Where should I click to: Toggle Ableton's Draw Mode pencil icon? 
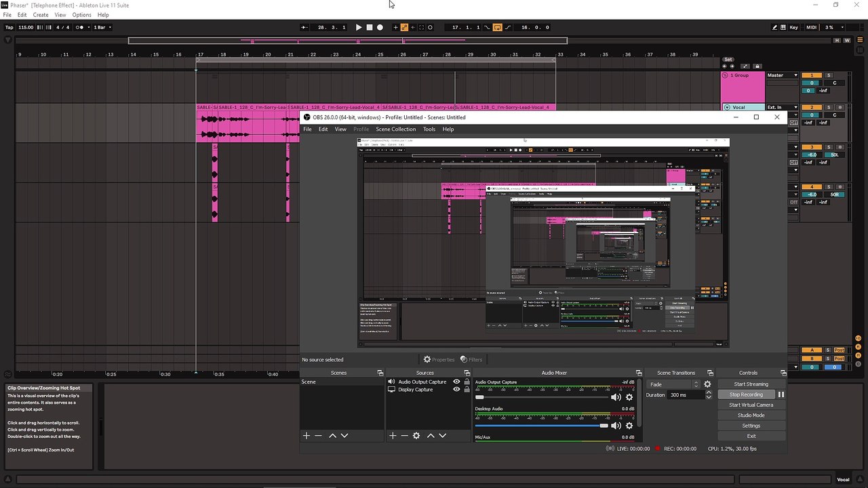775,28
